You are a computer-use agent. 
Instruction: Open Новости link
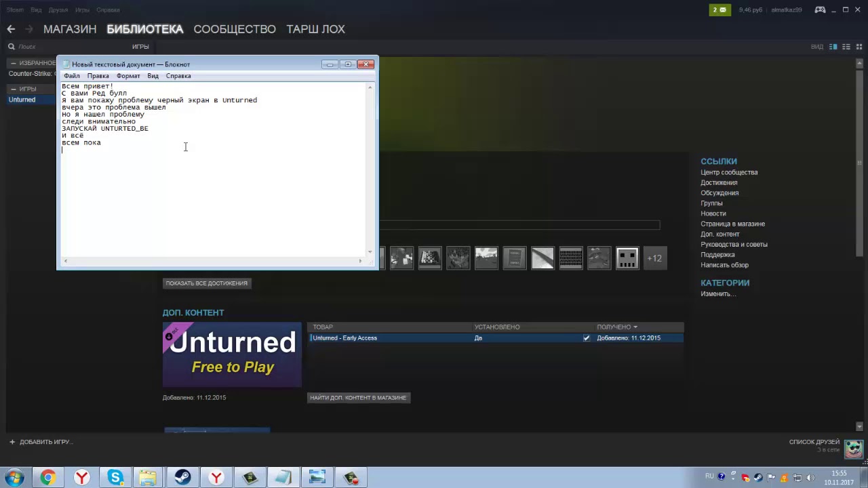pyautogui.click(x=713, y=213)
